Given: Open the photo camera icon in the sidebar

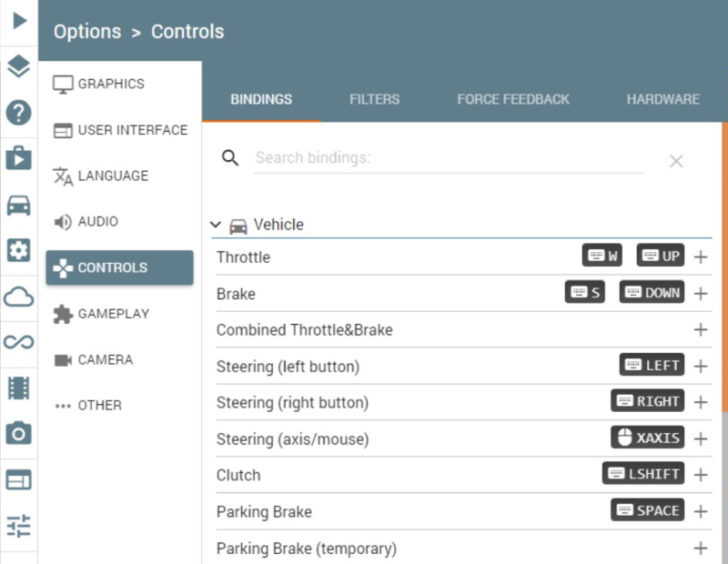Looking at the screenshot, I should pyautogui.click(x=18, y=434).
